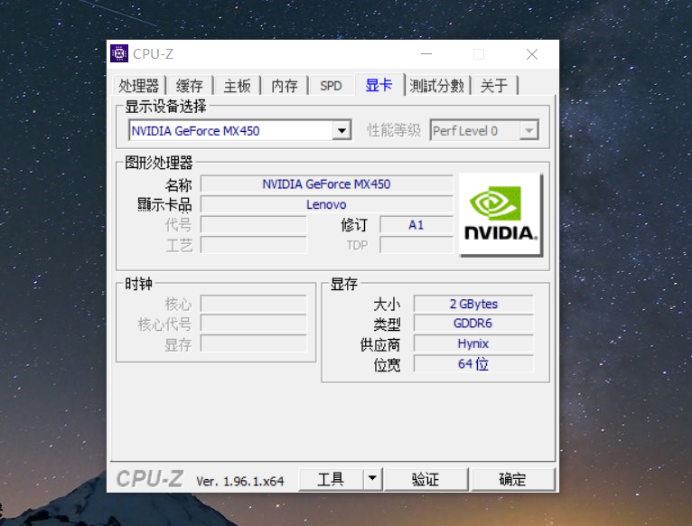The image size is (692, 526).
Task: Click the empty 显存 clock field
Action: click(x=253, y=344)
